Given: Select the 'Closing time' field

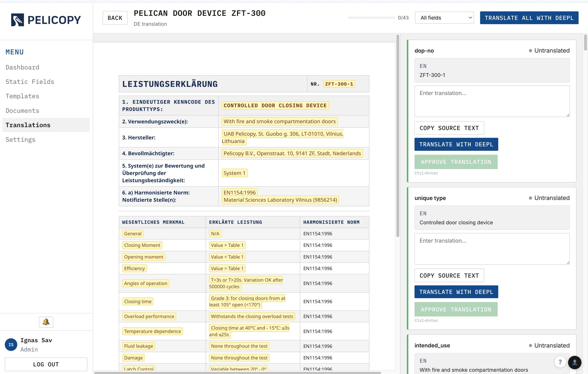Looking at the screenshot, I should point(138,301).
